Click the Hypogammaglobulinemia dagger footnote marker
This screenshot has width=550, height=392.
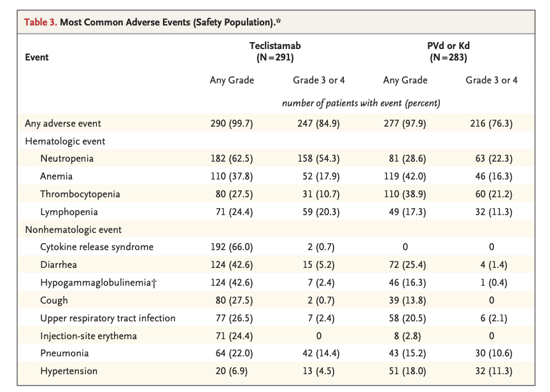click(154, 283)
